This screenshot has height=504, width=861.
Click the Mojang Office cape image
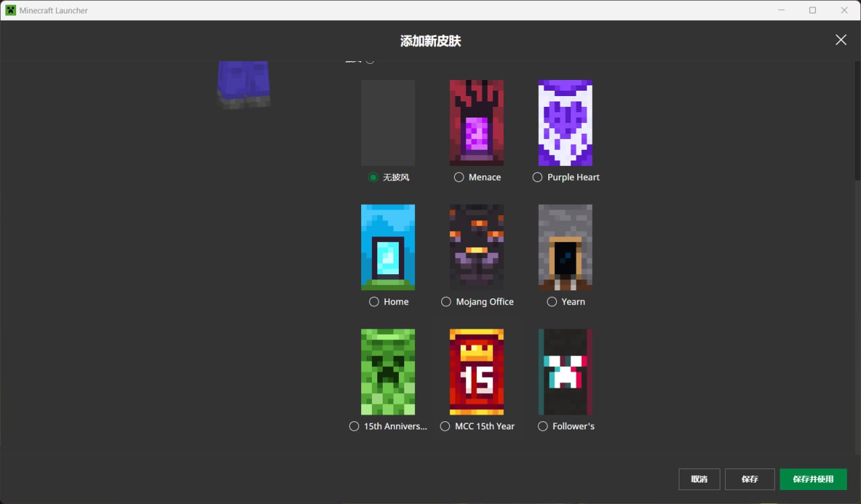coord(476,247)
